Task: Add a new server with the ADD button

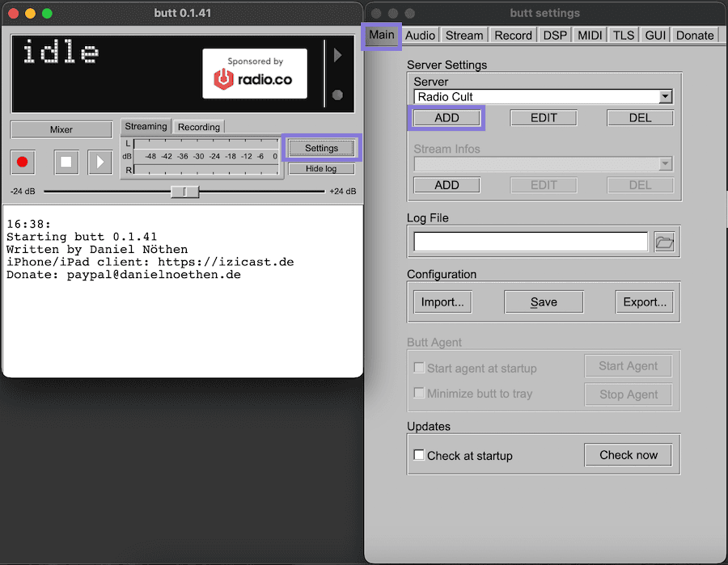Action: click(446, 117)
